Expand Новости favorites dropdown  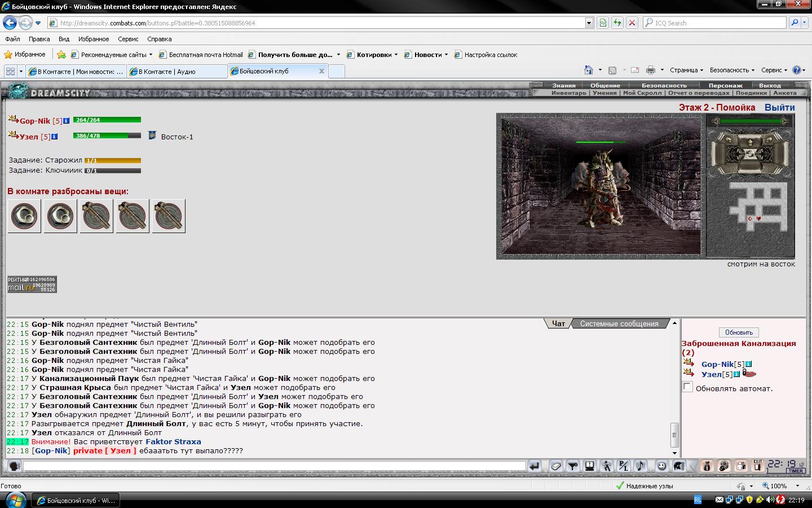click(446, 55)
